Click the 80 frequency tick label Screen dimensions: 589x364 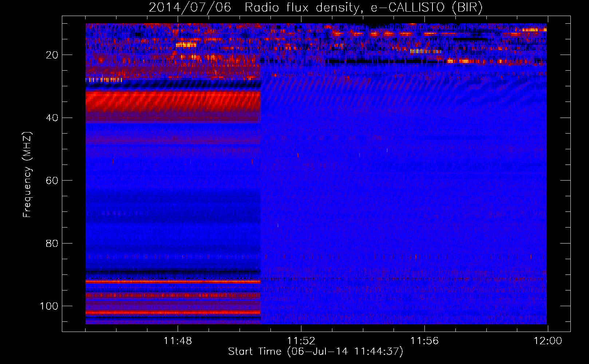(52, 244)
